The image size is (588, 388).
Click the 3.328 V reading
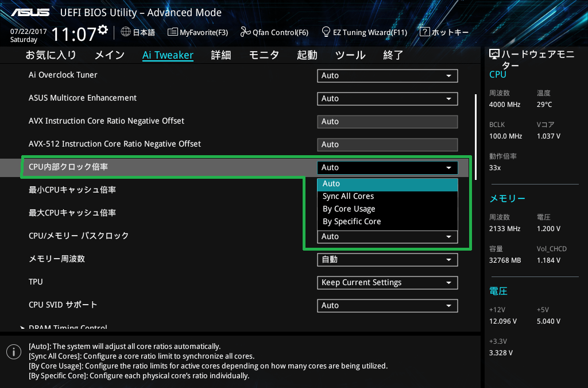(x=501, y=353)
